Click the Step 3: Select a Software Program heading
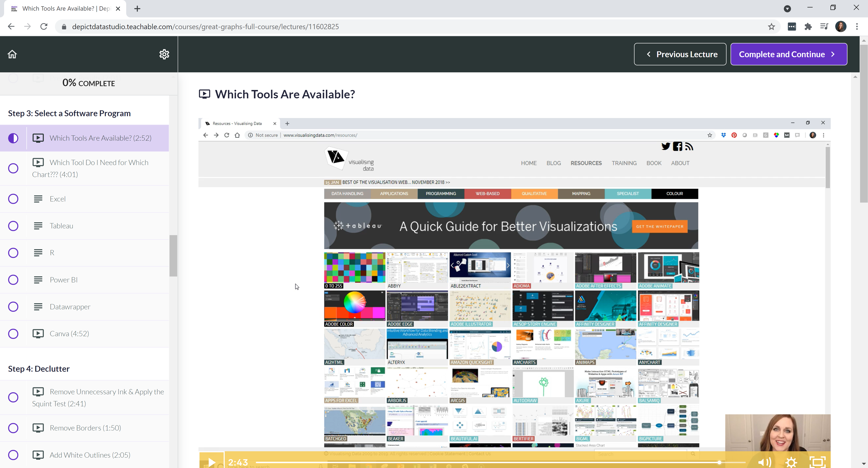Viewport: 868px width, 468px height. click(x=69, y=113)
